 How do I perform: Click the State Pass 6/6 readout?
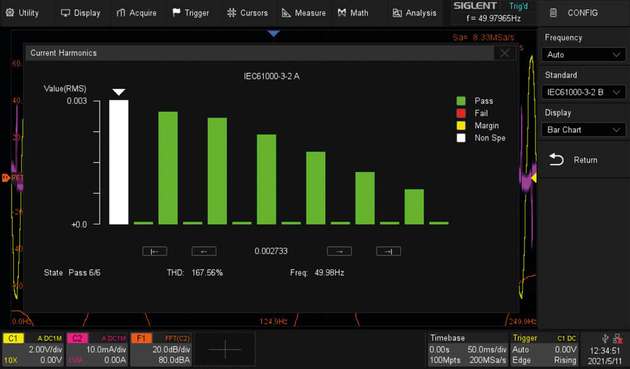pyautogui.click(x=72, y=273)
